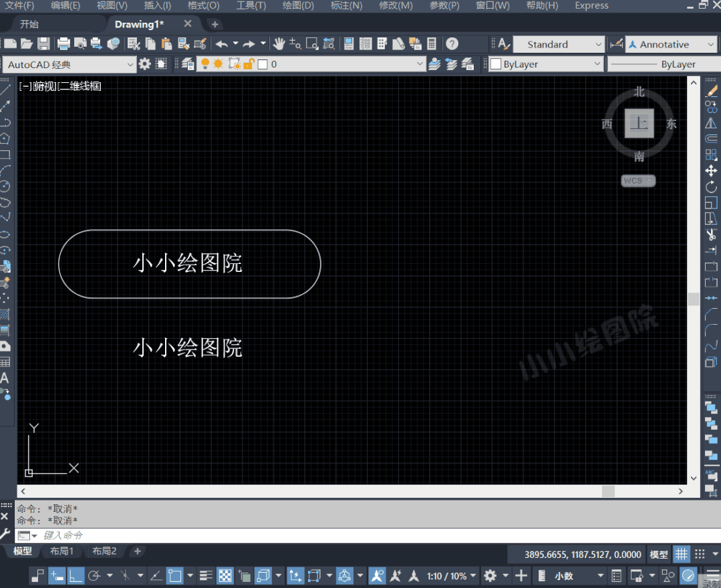Click the Make Object's Layer Current icon
Image resolution: width=721 pixels, height=588 pixels.
pyautogui.click(x=434, y=64)
